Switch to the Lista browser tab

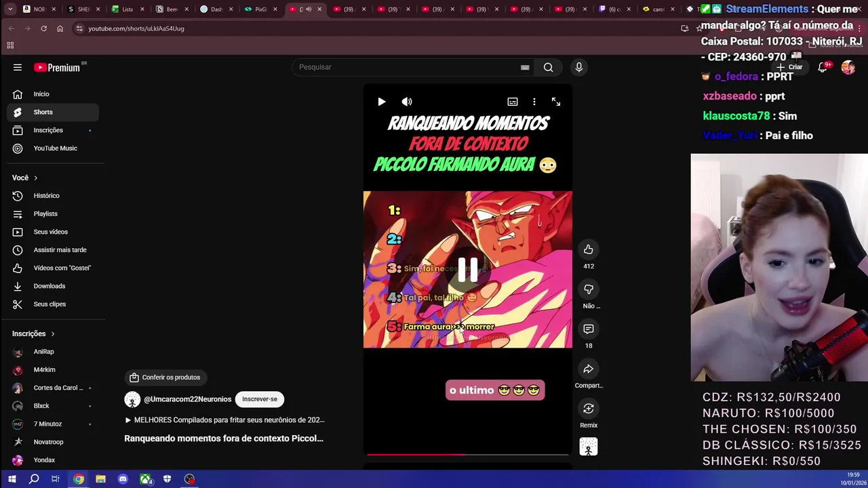[x=127, y=9]
